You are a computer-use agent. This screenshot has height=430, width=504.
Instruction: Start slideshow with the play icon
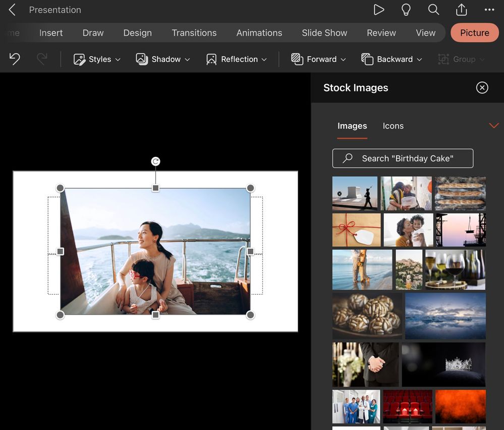coord(379,10)
